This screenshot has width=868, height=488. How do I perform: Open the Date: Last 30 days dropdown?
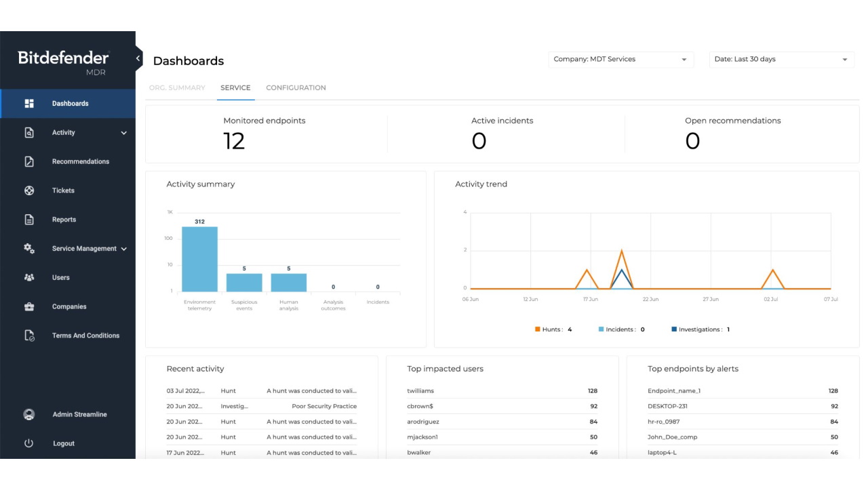pyautogui.click(x=781, y=60)
